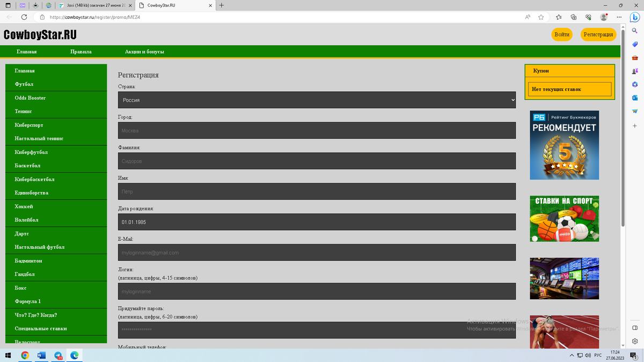Click the E-Mail input field
The height and width of the screenshot is (362, 644).
pos(317,253)
